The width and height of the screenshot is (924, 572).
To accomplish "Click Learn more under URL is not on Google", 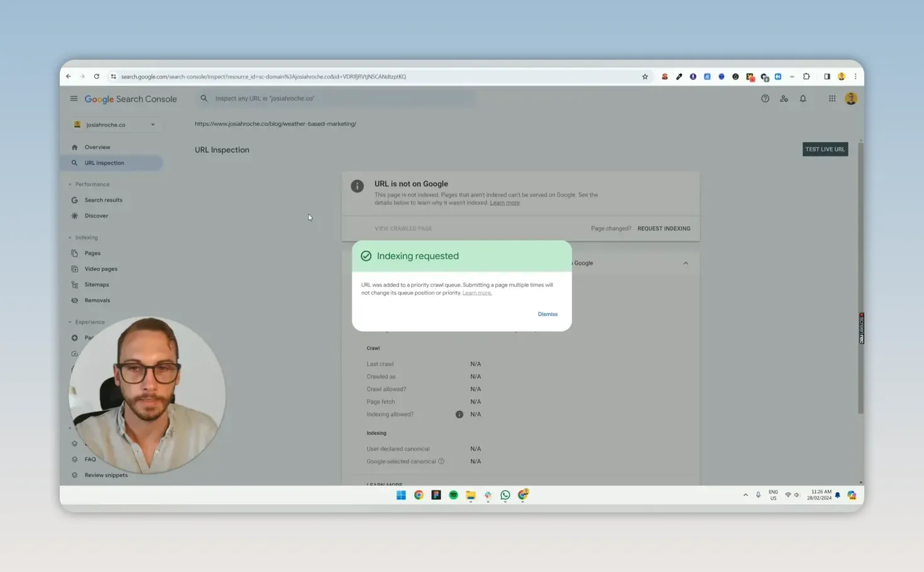I will tap(505, 203).
